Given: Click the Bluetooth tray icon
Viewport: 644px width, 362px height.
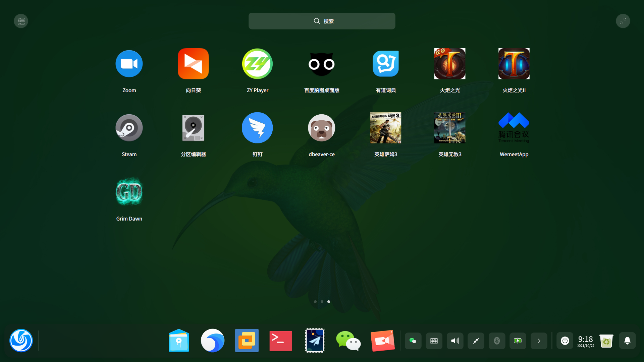Looking at the screenshot, I should coord(497,341).
